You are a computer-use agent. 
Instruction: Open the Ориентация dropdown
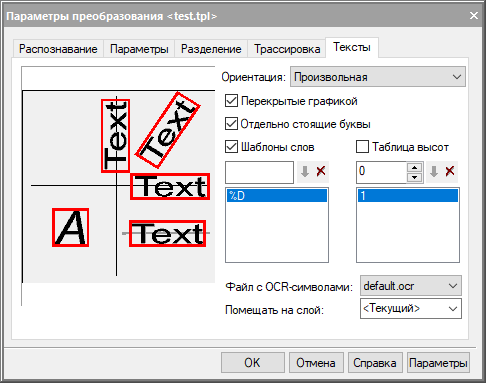[378, 77]
